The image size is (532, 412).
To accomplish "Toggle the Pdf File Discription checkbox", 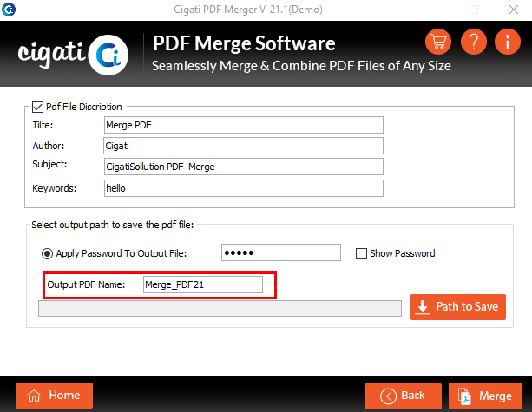I will 37,107.
